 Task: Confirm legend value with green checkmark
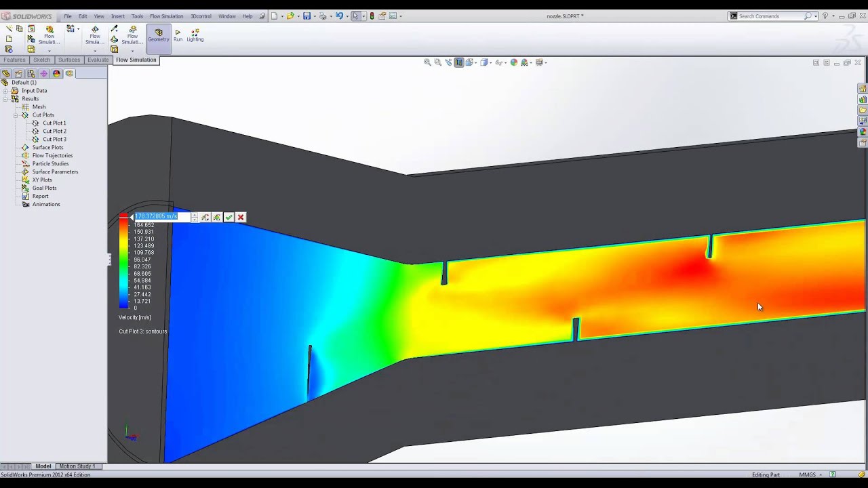point(229,217)
